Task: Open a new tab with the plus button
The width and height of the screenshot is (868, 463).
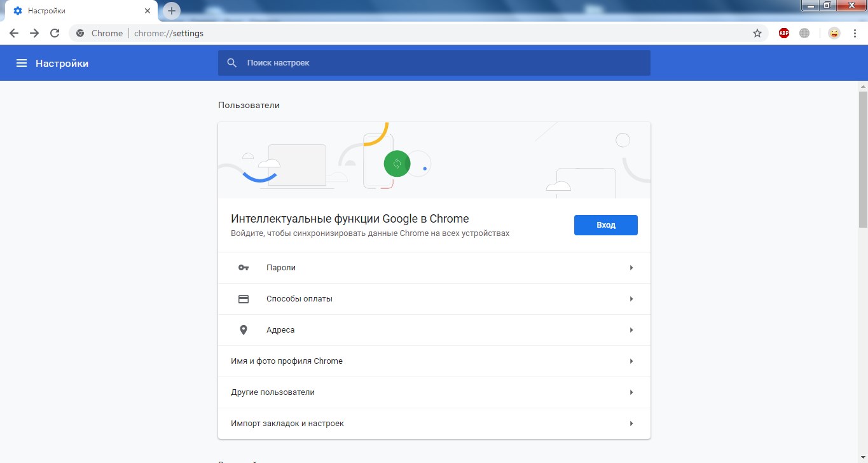Action: click(x=172, y=11)
